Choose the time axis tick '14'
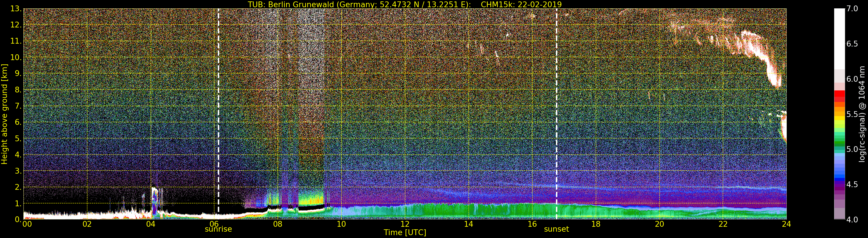This screenshot has height=238, width=868. coord(468,224)
